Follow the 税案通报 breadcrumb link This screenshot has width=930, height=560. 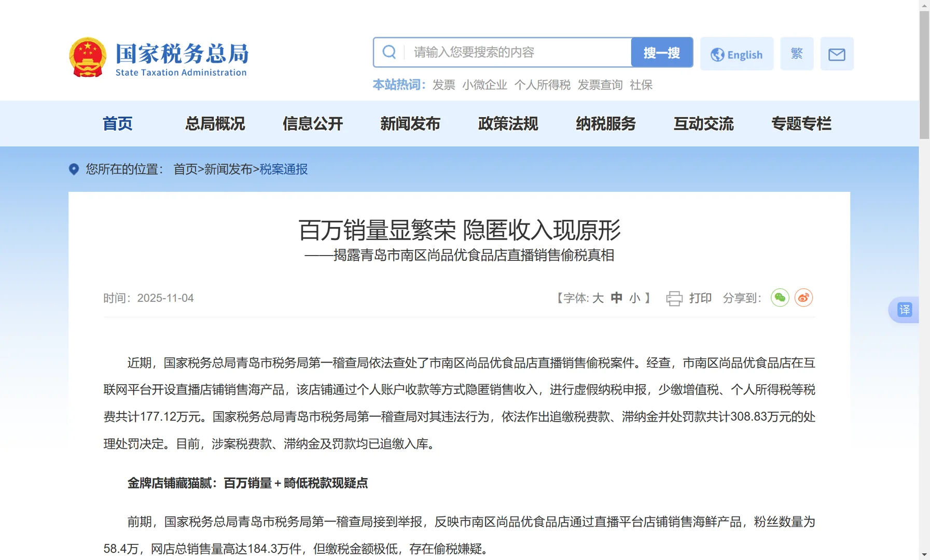283,170
